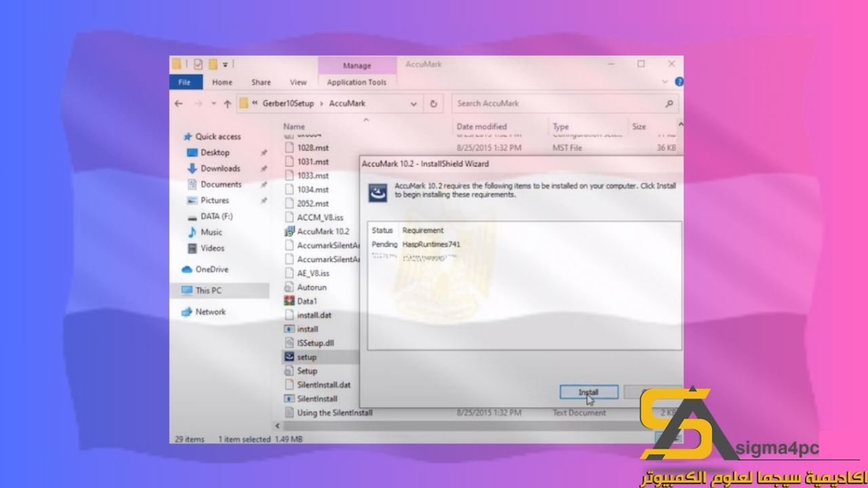
Task: Click the Manage contextual tab
Action: click(357, 66)
